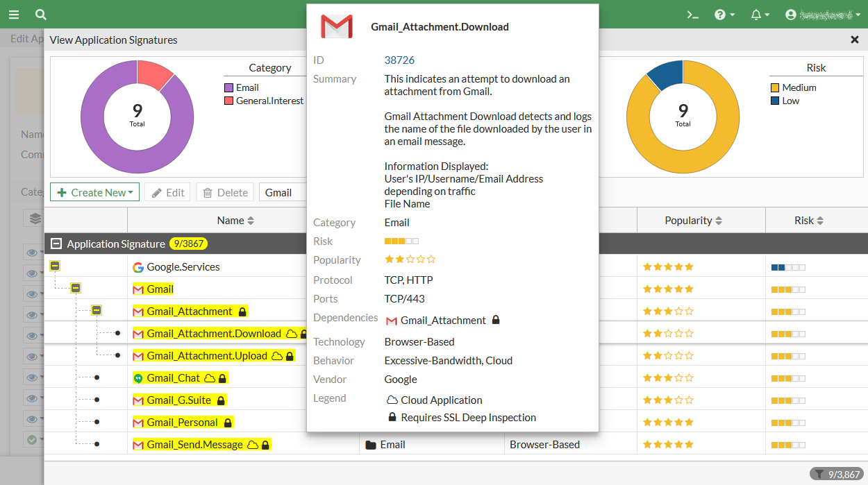Viewport: 868px width, 485px height.
Task: Click the purple Email legend swatch
Action: click(x=228, y=87)
